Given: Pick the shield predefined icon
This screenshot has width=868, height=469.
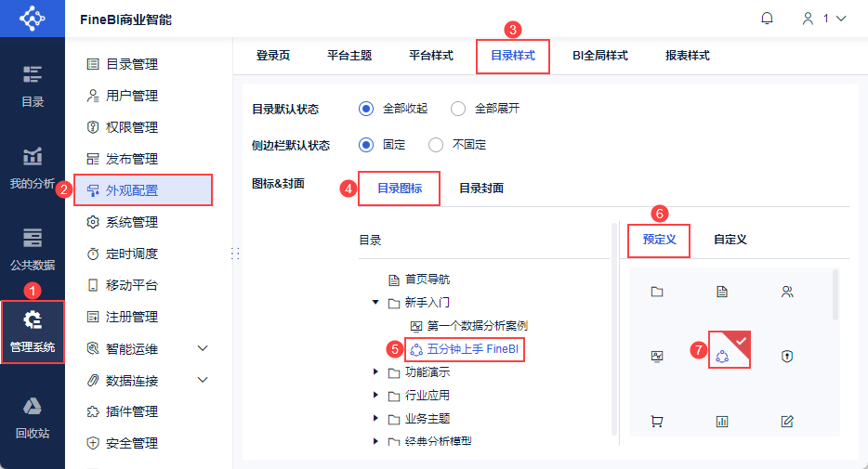Looking at the screenshot, I should click(787, 356).
